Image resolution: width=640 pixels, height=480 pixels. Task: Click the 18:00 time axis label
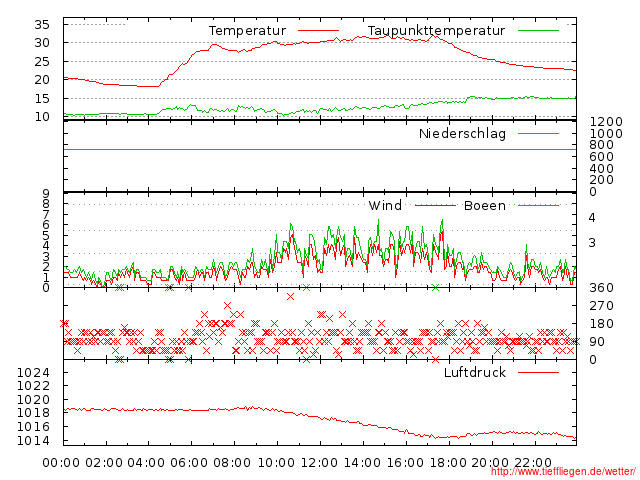448,463
